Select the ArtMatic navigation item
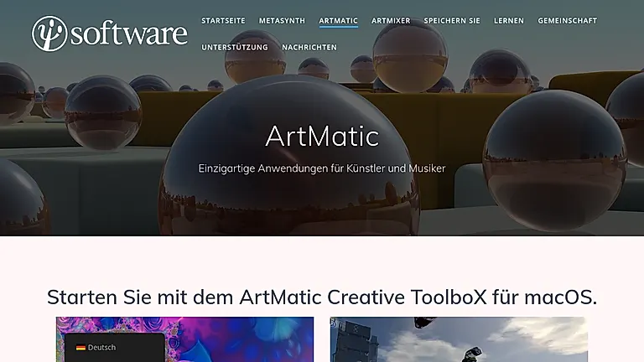This screenshot has height=362, width=644. point(339,20)
